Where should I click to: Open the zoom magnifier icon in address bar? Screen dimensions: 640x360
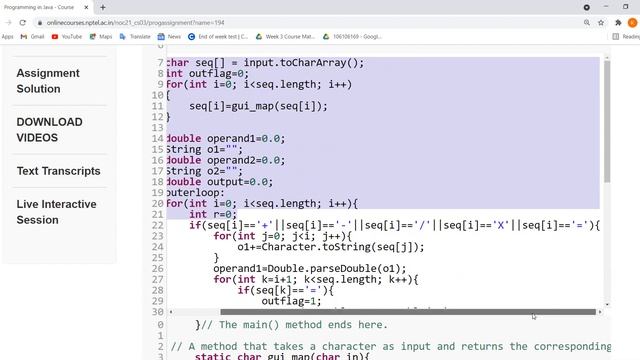click(587, 23)
